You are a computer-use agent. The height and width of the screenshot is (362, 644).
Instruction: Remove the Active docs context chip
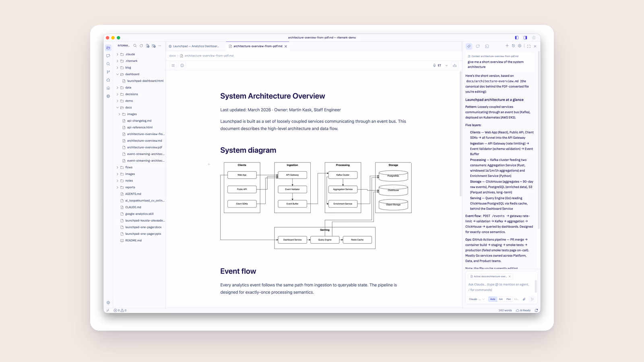click(x=510, y=276)
